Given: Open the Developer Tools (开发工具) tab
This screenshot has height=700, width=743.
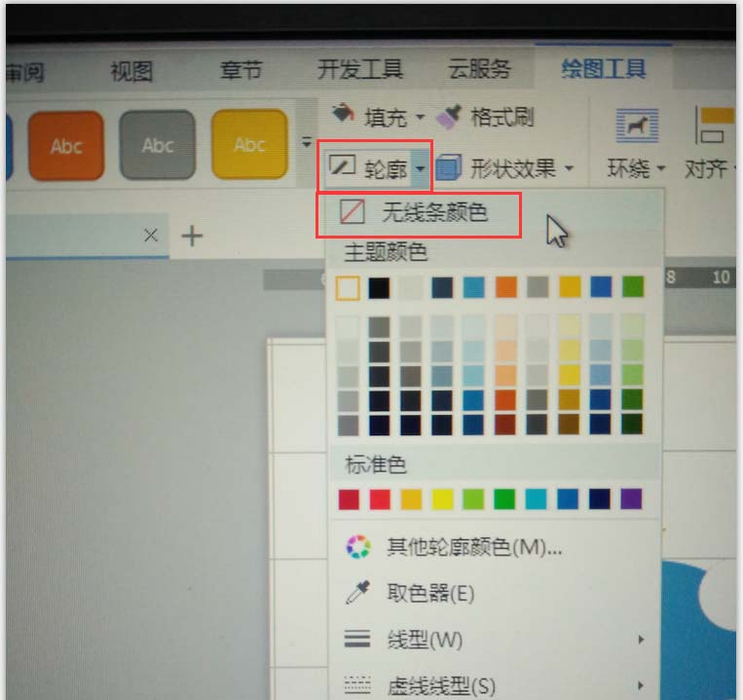Looking at the screenshot, I should coord(360,69).
